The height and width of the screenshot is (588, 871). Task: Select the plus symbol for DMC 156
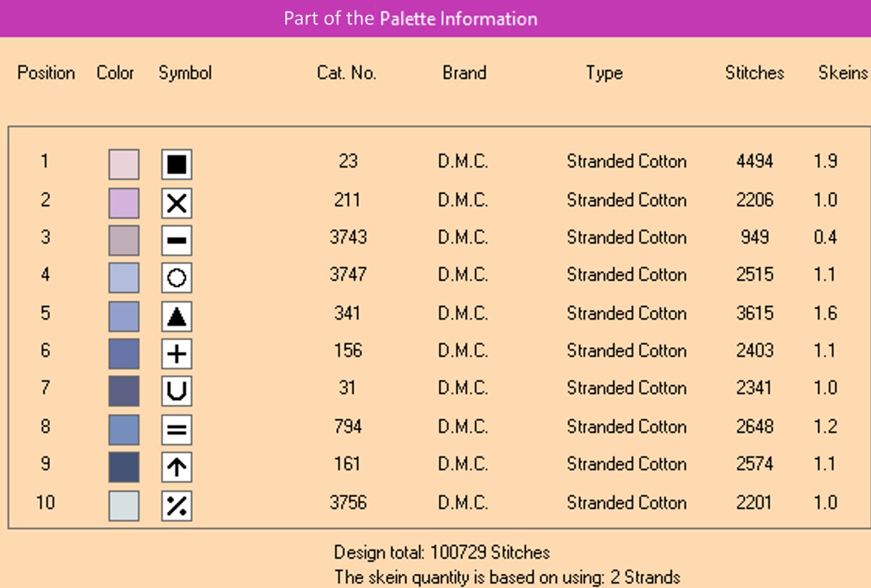(x=176, y=354)
